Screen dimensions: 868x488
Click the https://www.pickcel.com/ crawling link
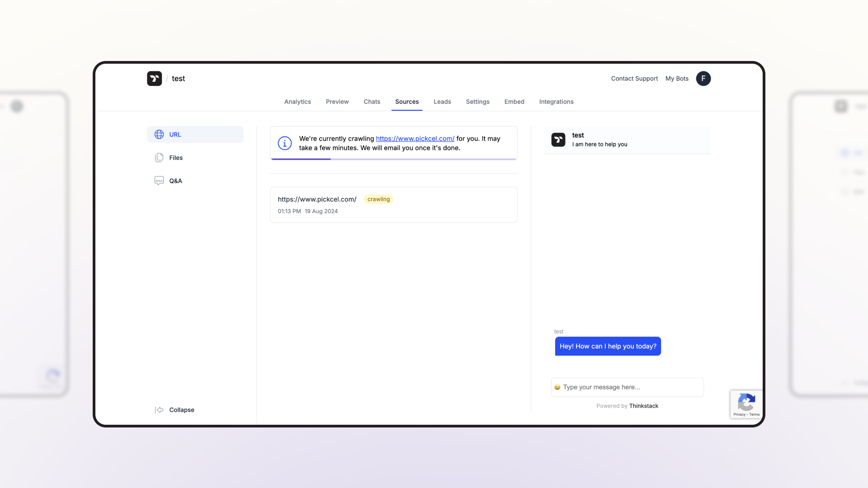coord(317,199)
